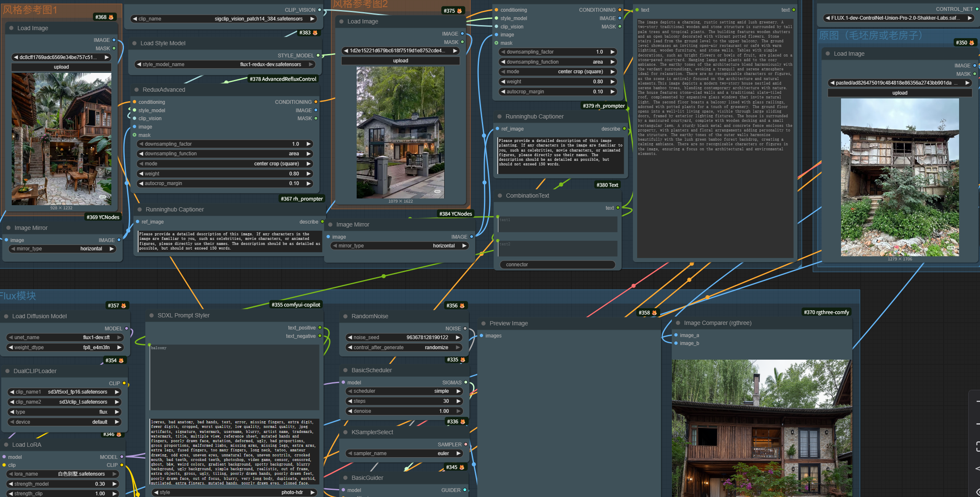Viewport: 980px width, 497px height.
Task: Click the collapse dot on RandomNoise node
Action: pos(345,316)
